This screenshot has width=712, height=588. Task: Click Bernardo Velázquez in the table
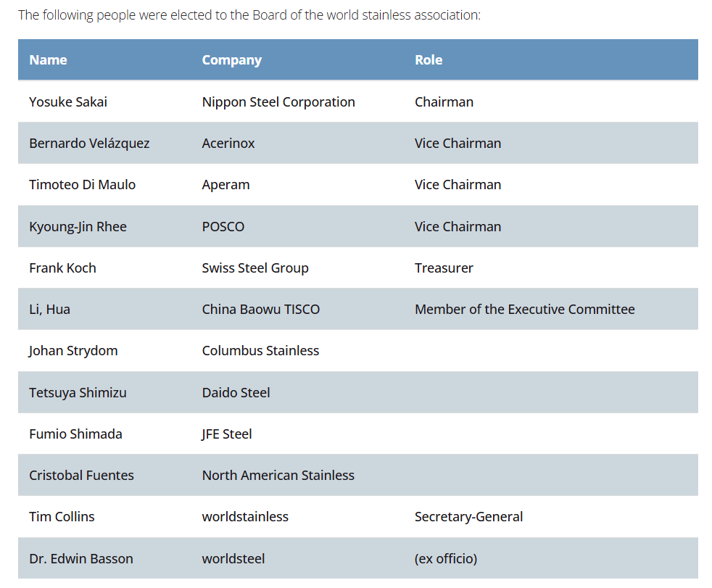tap(89, 144)
